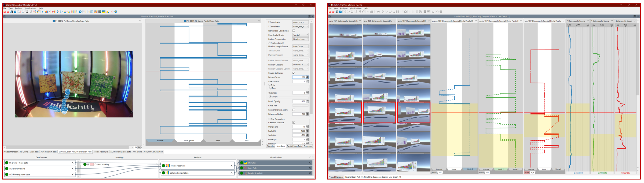The width and height of the screenshot is (644, 183).
Task: Click the first red-highlighted film strip thumbnail
Action: click(345, 112)
